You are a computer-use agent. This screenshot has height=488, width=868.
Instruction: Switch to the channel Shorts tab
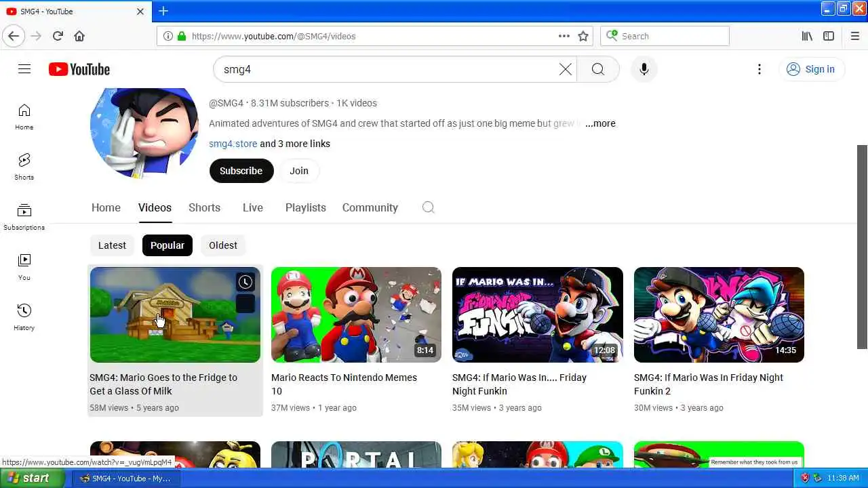click(204, 207)
